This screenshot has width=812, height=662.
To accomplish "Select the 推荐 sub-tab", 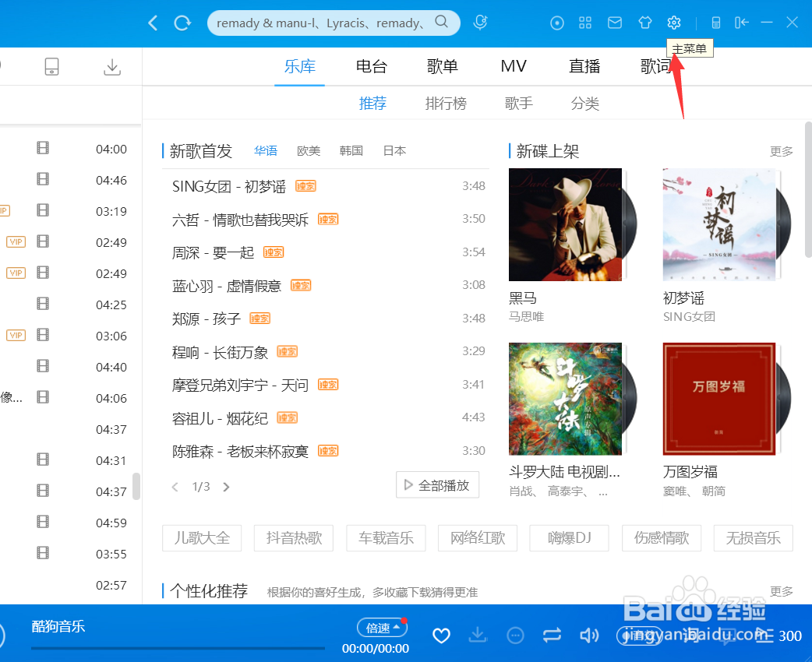I will (372, 104).
